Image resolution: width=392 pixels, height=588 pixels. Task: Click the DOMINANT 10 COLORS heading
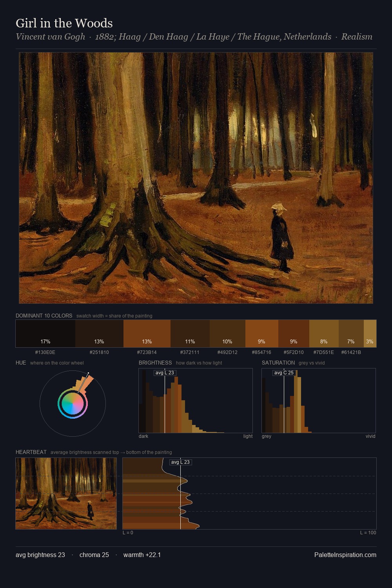(x=44, y=316)
